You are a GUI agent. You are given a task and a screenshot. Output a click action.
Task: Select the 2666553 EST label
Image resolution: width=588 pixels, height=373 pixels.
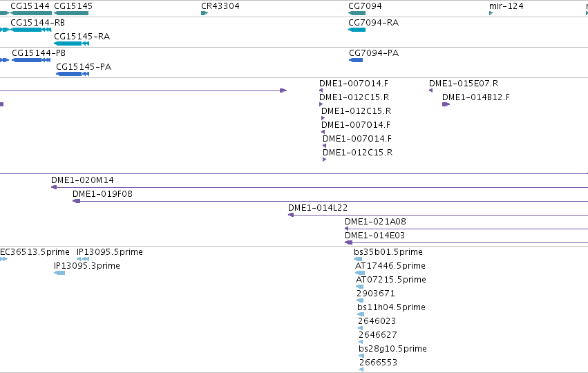point(378,363)
